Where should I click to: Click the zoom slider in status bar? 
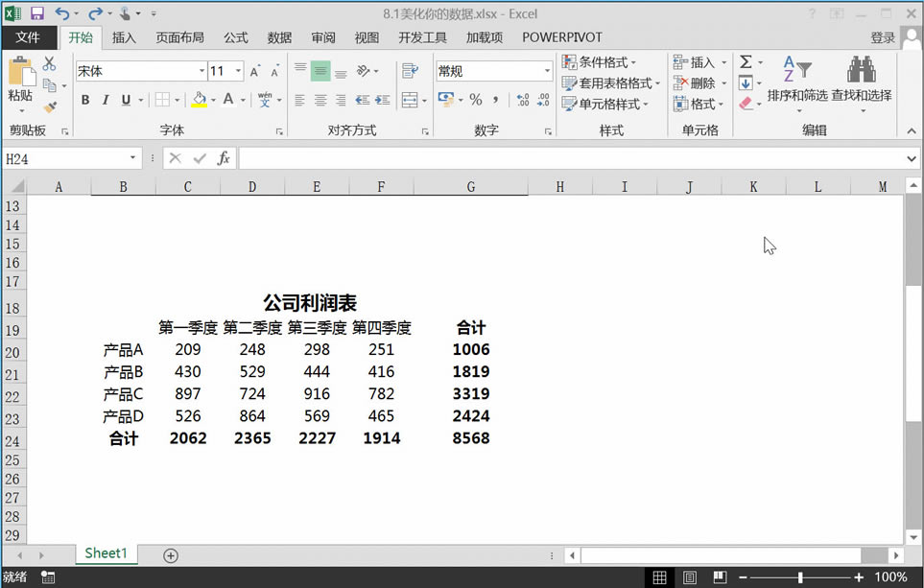click(x=800, y=577)
